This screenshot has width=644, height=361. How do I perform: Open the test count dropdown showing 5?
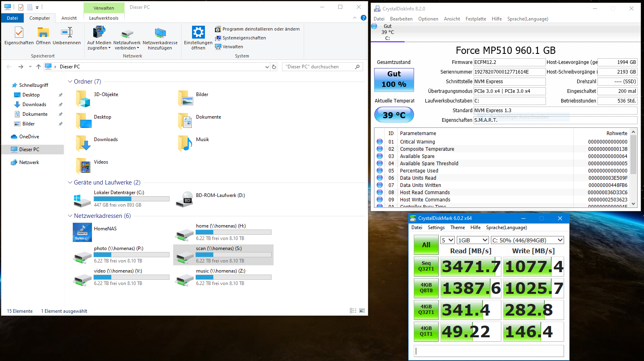448,240
